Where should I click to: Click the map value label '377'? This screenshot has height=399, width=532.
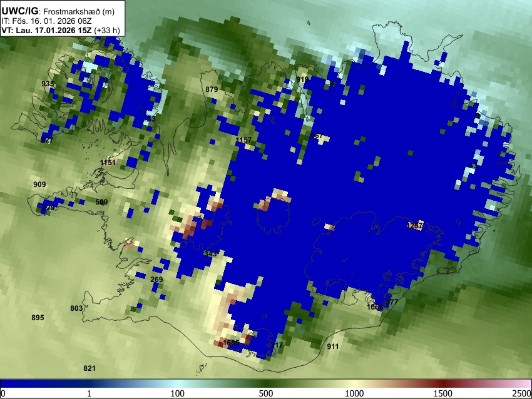click(392, 301)
